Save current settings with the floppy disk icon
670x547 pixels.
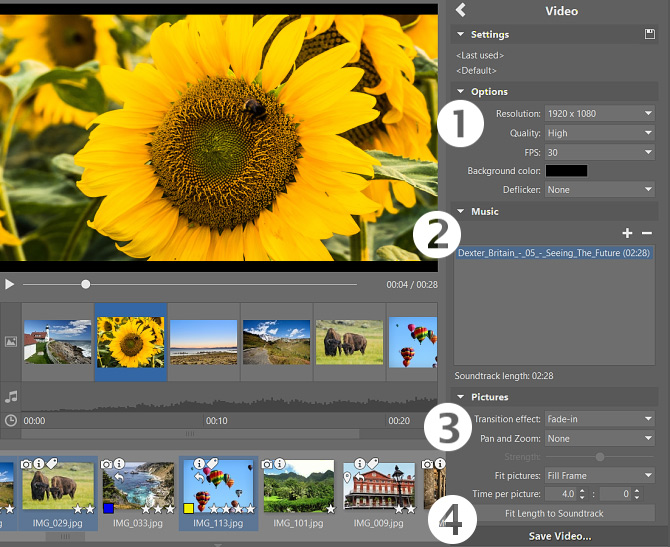(x=649, y=34)
